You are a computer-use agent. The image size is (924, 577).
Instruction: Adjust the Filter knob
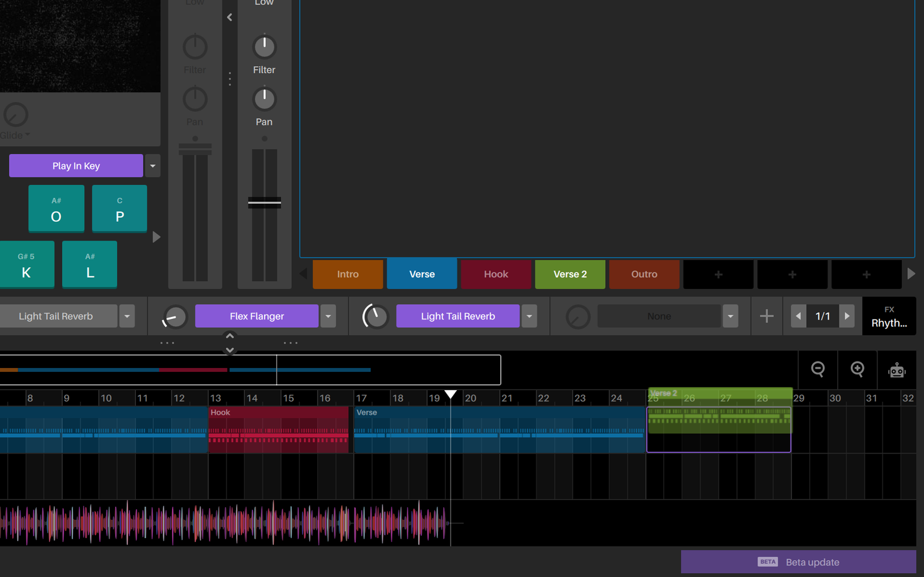click(x=264, y=45)
